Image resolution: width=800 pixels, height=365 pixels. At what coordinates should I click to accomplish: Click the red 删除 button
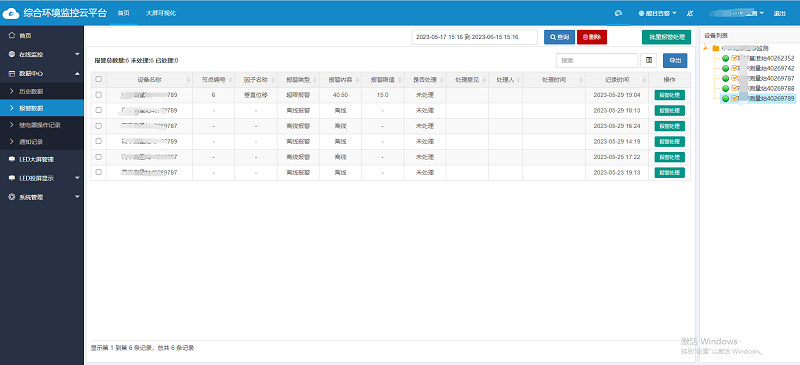(592, 37)
